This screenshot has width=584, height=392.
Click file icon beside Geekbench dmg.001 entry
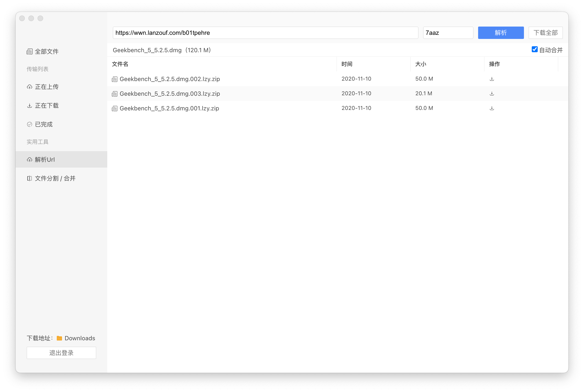[x=115, y=109]
